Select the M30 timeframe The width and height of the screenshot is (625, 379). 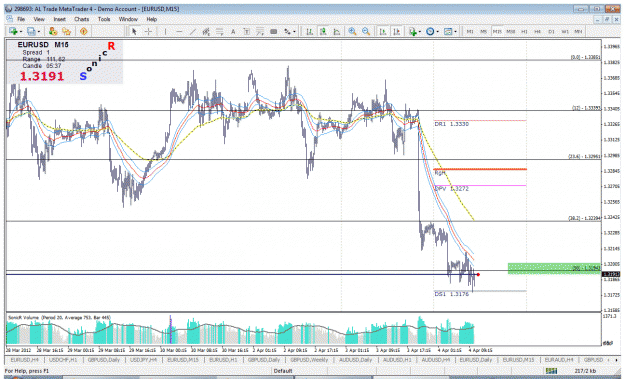coord(511,31)
